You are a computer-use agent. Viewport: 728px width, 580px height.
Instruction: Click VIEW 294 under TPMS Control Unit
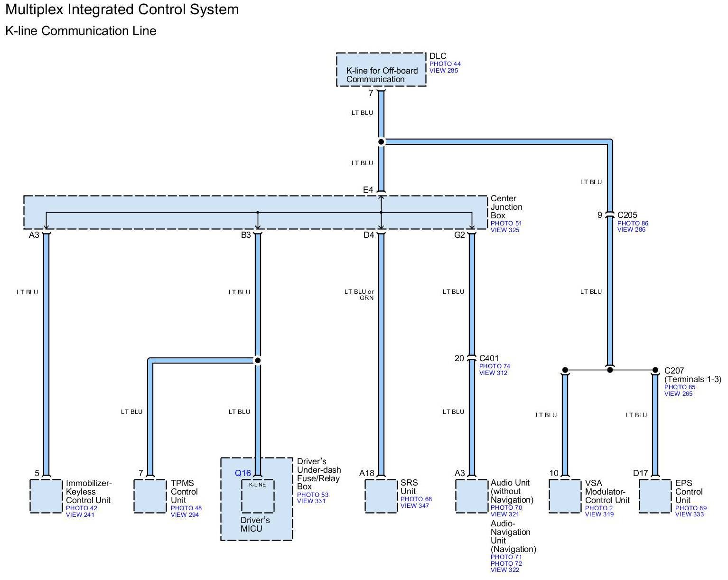coord(185,515)
